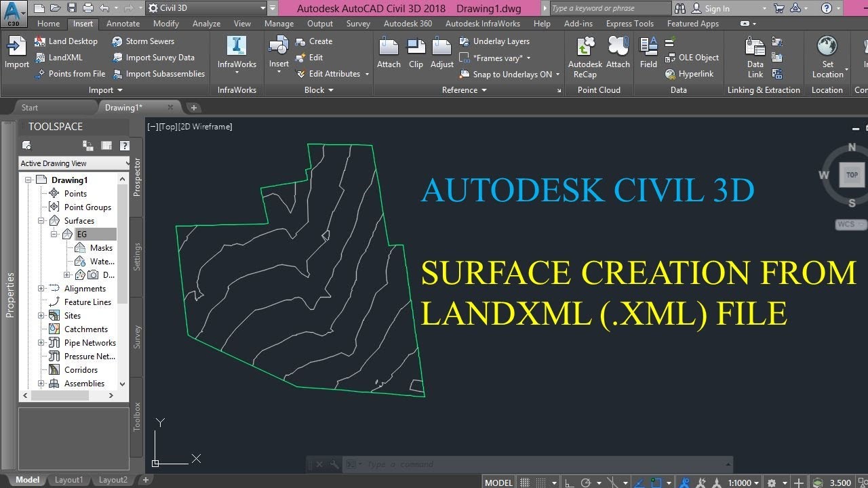Click the large Import icon

pyautogui.click(x=16, y=47)
